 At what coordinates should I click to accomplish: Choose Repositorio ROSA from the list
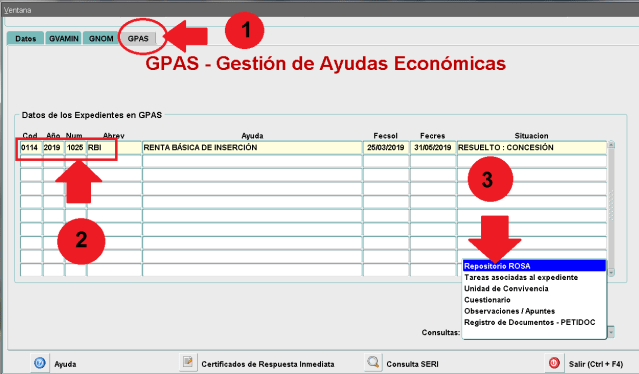(x=534, y=266)
